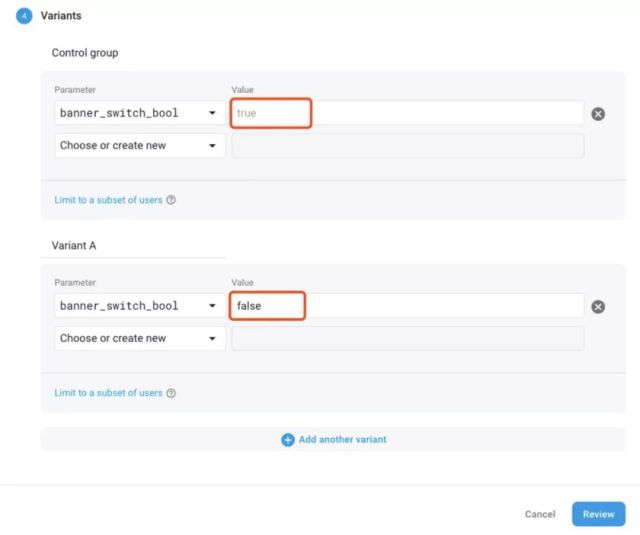Screen dimensions: 640x535
Task: Click empty value field in Variant A
Action: click(407, 339)
